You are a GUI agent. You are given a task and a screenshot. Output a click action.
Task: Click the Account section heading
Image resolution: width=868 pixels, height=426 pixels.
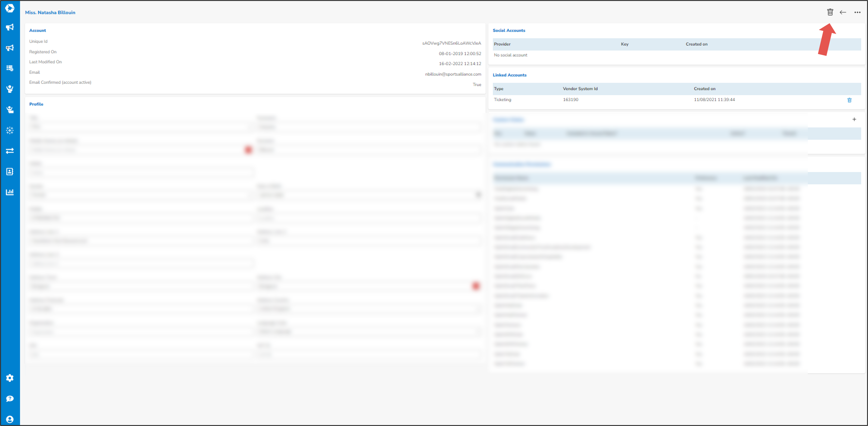coord(37,30)
